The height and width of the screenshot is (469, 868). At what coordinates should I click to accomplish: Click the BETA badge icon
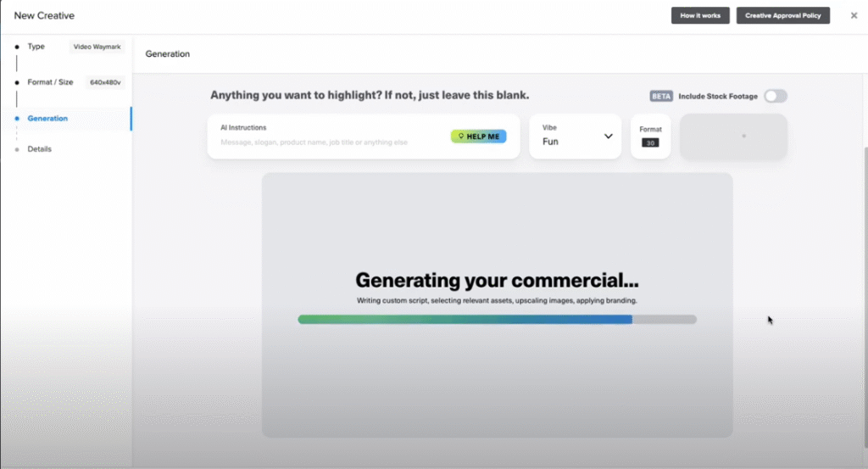pos(661,96)
